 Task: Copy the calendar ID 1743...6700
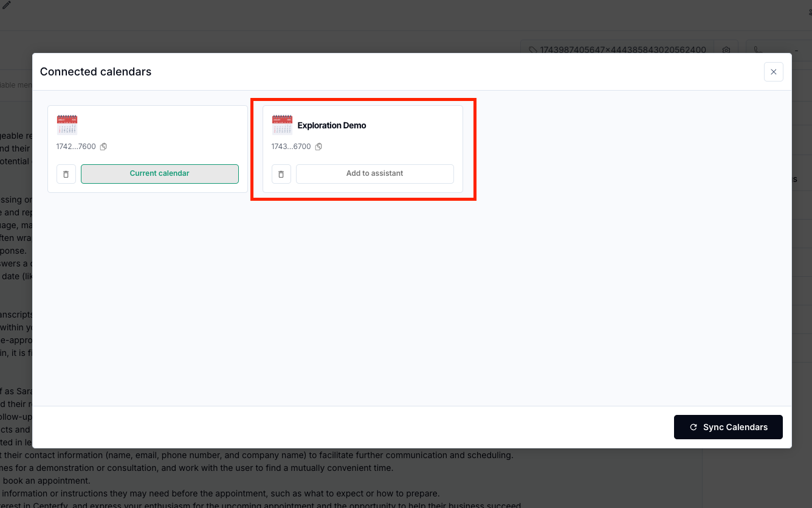[x=318, y=147]
